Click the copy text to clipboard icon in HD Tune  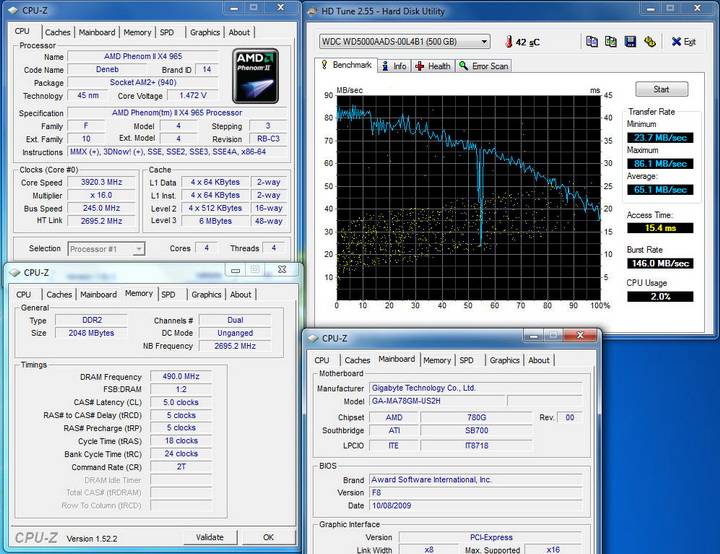[592, 42]
